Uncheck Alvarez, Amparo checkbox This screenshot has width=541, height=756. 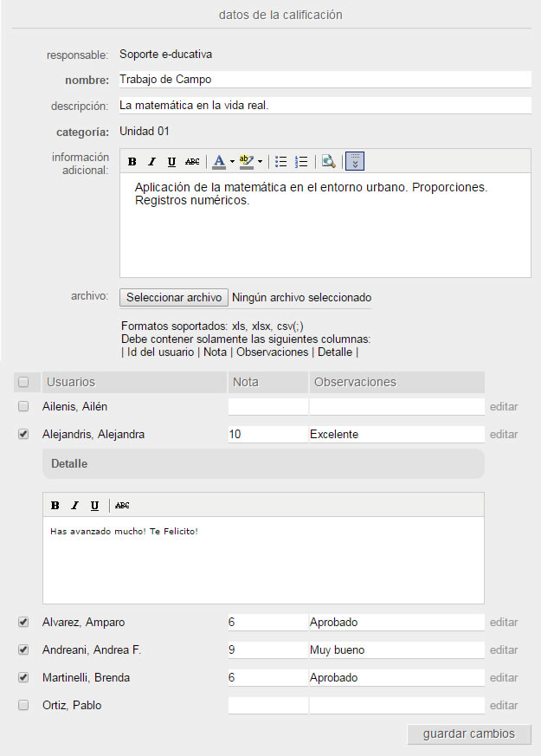(23, 622)
